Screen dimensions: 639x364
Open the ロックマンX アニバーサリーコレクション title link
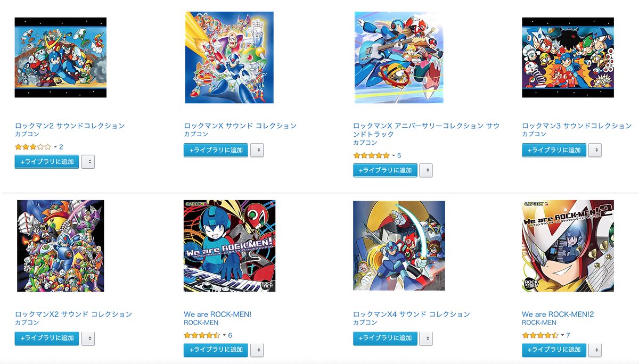point(426,130)
